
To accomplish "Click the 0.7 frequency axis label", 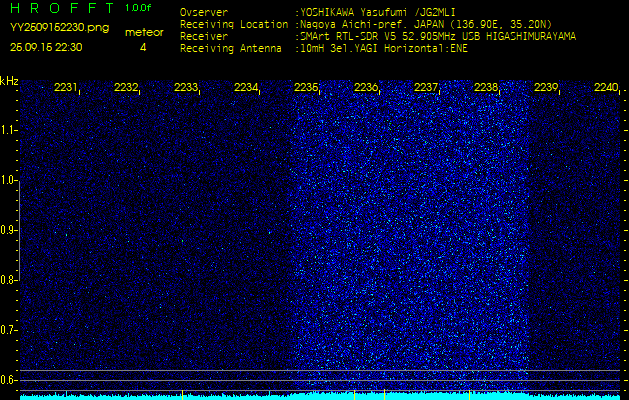I will pos(7,330).
